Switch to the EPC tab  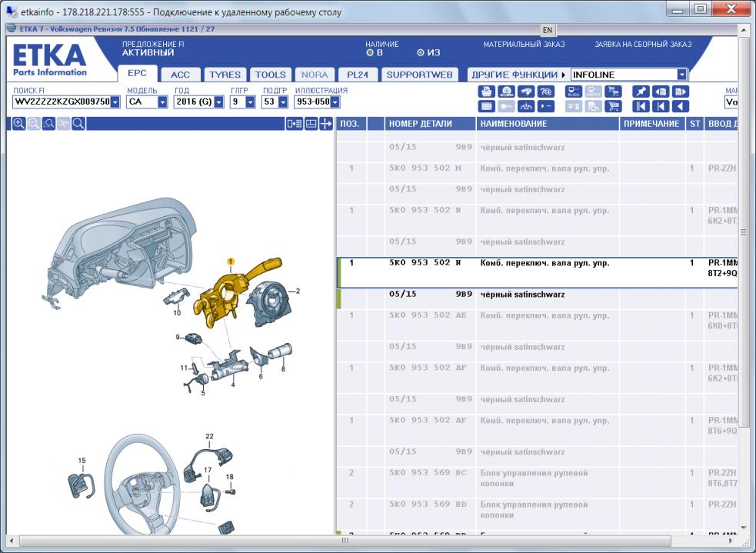137,73
